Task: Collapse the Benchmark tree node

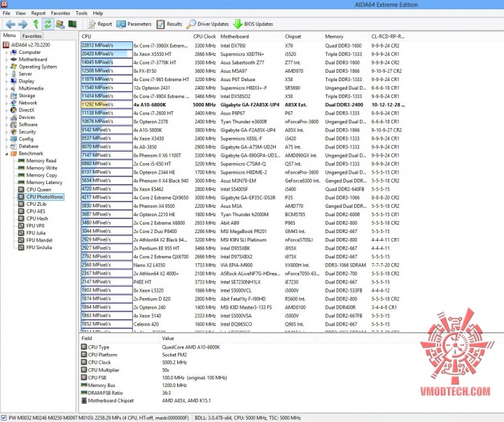Action: tap(6, 154)
